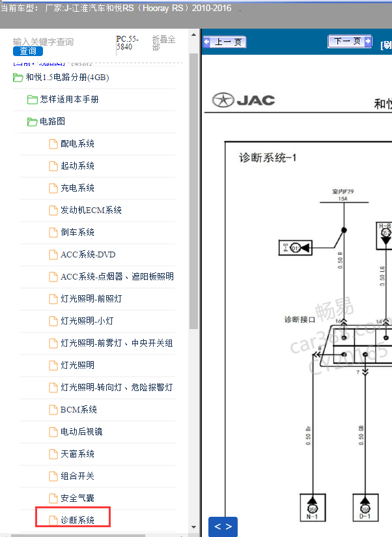Open 安全气囊 document

point(77,499)
